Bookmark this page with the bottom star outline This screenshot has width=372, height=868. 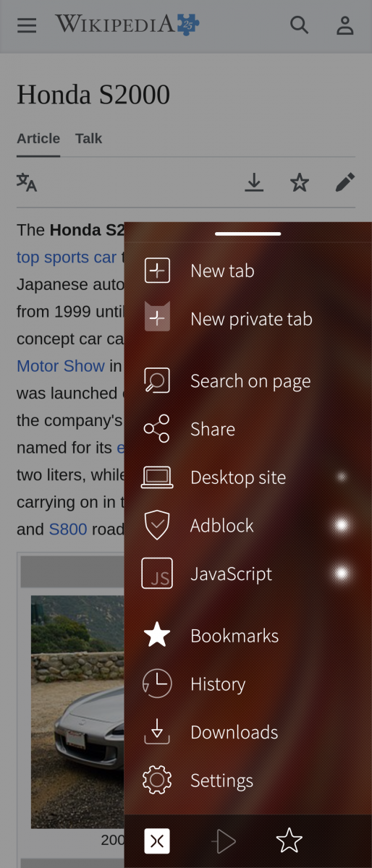(289, 841)
